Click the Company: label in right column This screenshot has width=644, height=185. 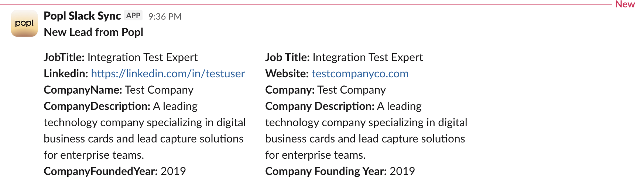click(290, 90)
